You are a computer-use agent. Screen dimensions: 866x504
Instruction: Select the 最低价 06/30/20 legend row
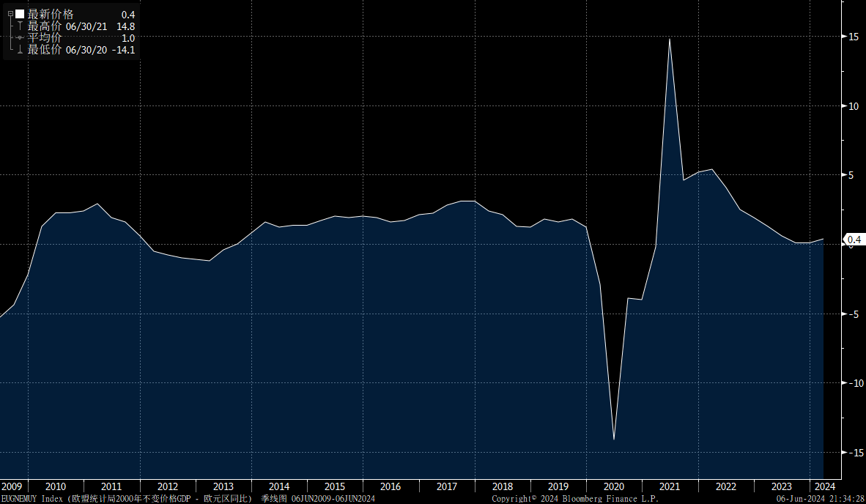click(81, 50)
